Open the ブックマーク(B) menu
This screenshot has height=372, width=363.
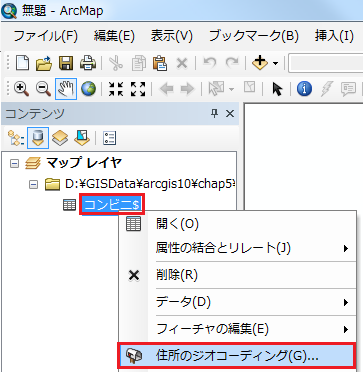[x=254, y=36]
